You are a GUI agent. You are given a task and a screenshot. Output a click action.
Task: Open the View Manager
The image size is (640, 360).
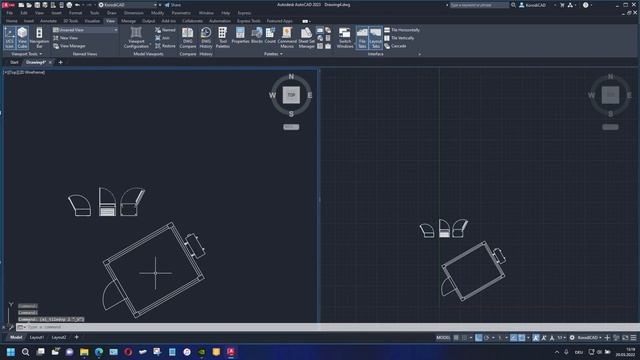coord(69,46)
